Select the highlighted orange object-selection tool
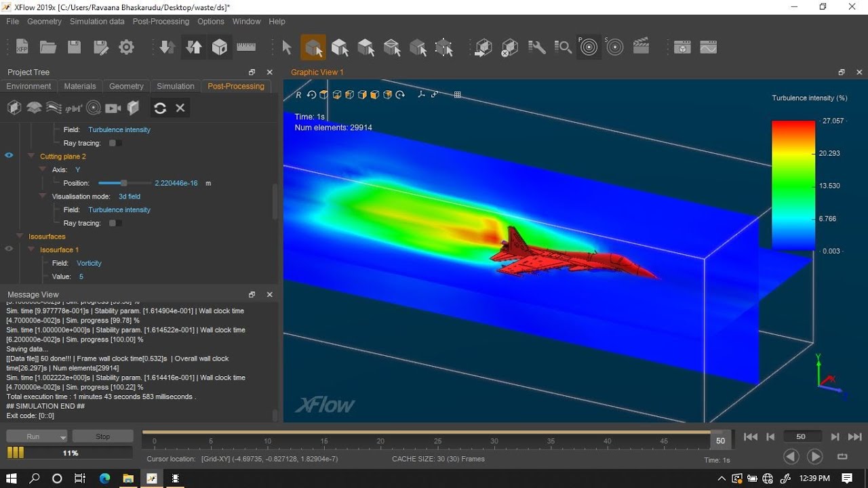Image resolution: width=868 pixels, height=488 pixels. point(313,47)
